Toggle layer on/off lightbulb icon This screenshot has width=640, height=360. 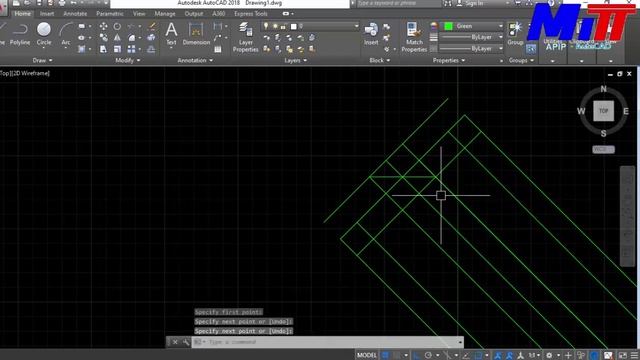[x=266, y=26]
